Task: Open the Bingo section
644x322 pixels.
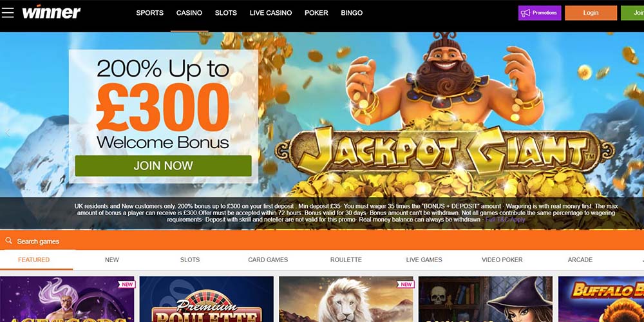Action: pos(352,13)
